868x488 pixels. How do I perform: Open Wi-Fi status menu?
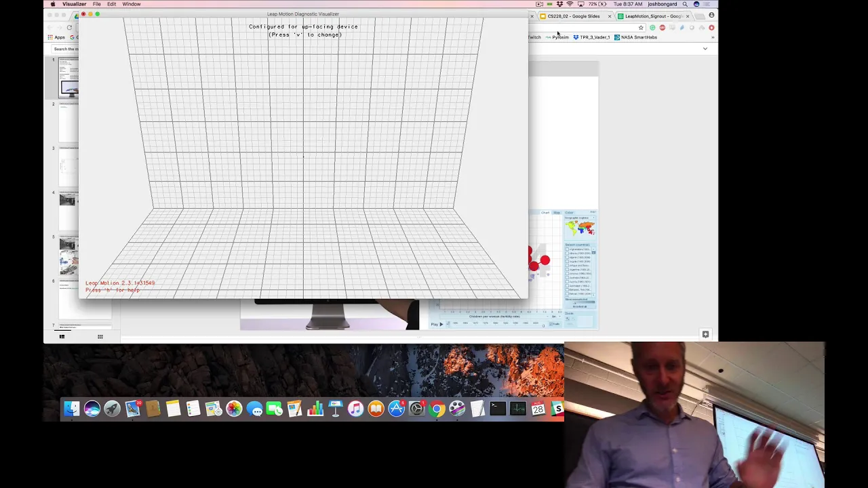(570, 4)
